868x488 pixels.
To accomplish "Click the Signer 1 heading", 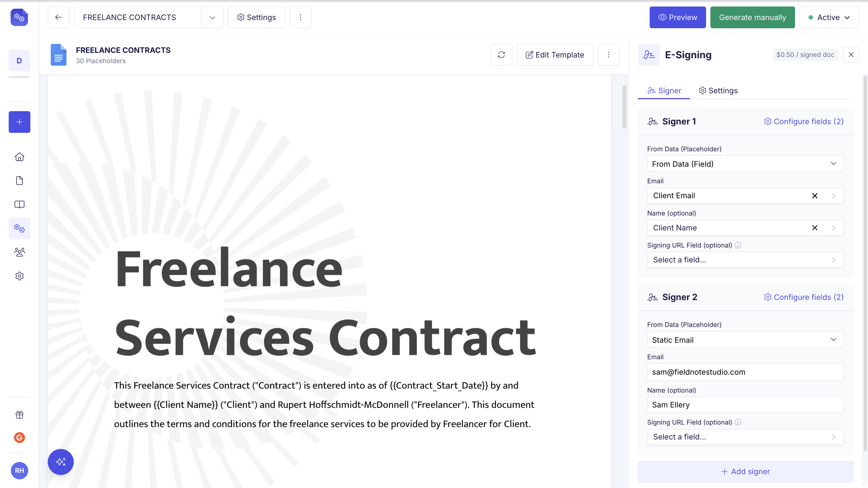I will coord(679,121).
